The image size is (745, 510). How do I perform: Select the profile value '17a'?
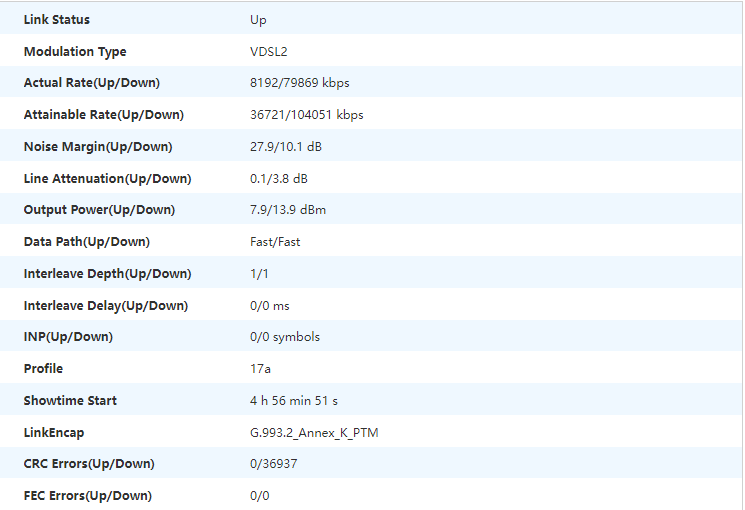coord(260,368)
